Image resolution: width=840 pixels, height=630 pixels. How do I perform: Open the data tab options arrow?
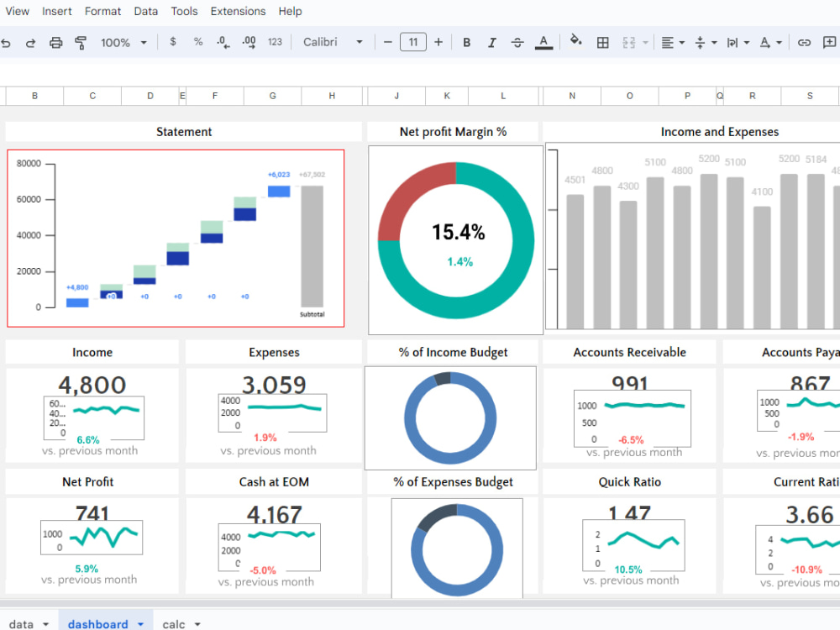pos(45,625)
